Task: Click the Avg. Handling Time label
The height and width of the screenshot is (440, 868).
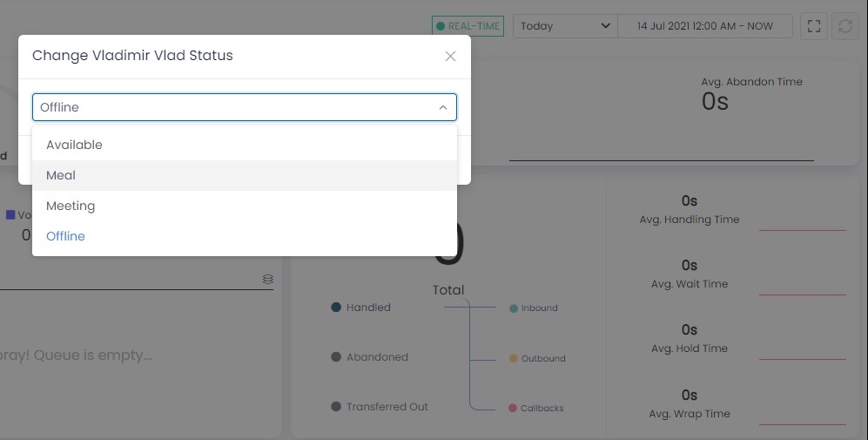Action: pos(690,220)
